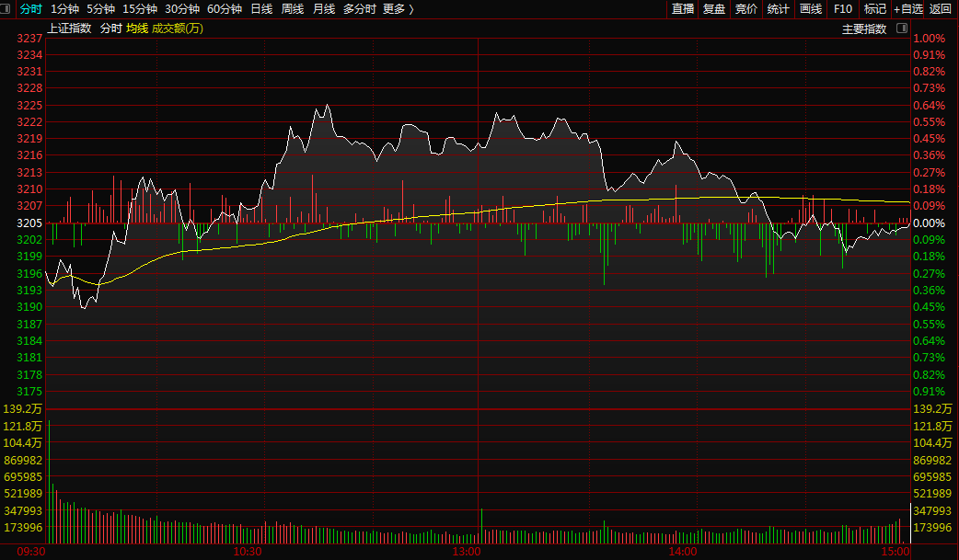Screen dimensions: 959x560
Task: Open the 主要指数 index selector
Action: point(864,29)
